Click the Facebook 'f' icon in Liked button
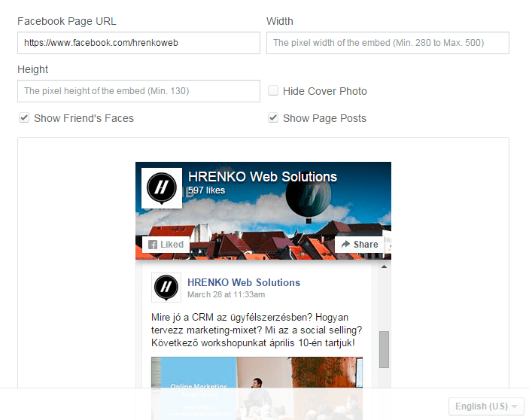The image size is (529, 420). [x=153, y=245]
